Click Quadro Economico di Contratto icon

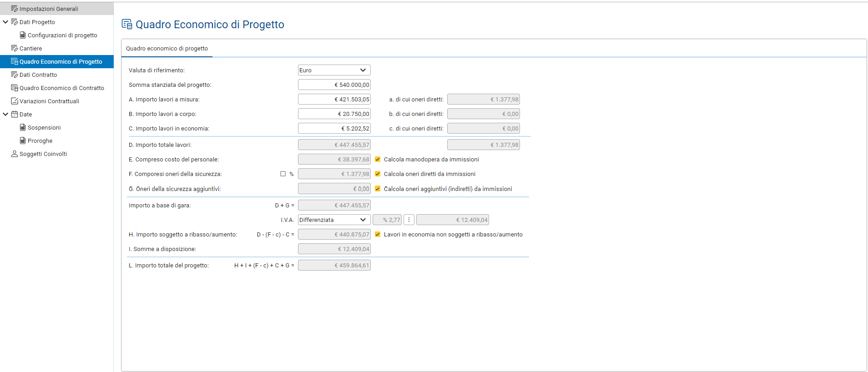14,88
